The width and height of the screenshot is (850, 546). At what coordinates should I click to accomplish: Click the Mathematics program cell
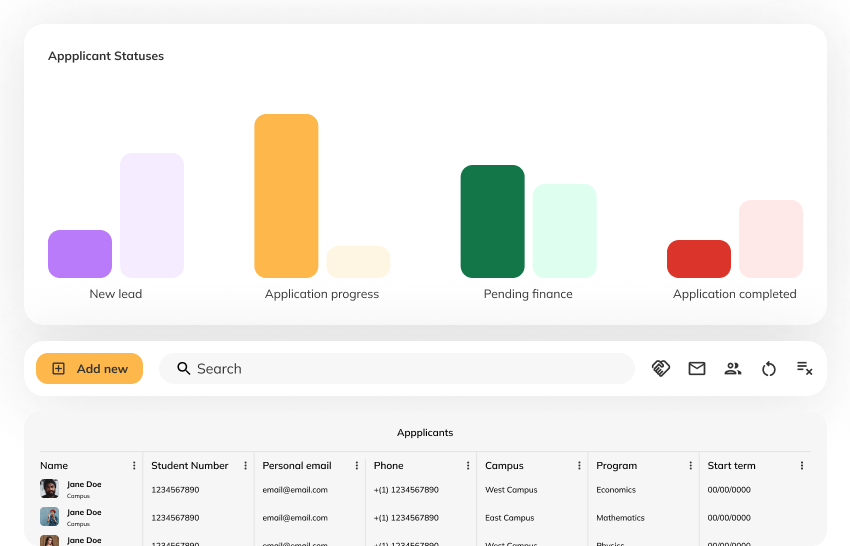[620, 518]
